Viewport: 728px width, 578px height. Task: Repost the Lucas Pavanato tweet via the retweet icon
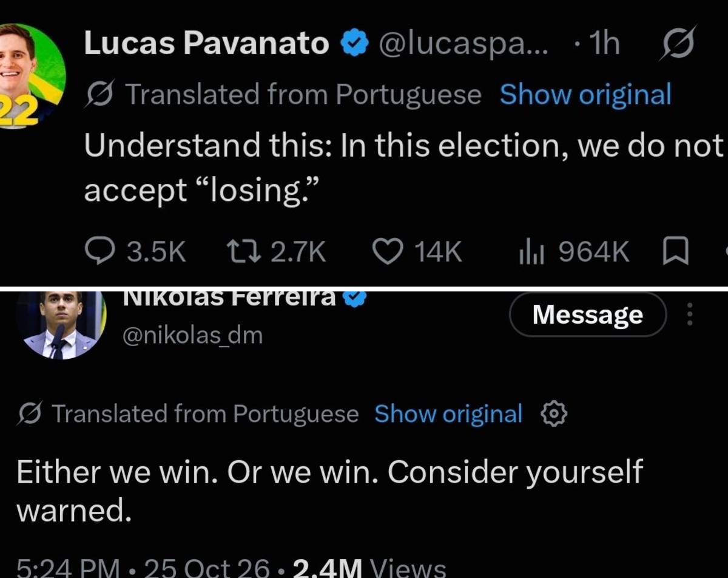[244, 252]
